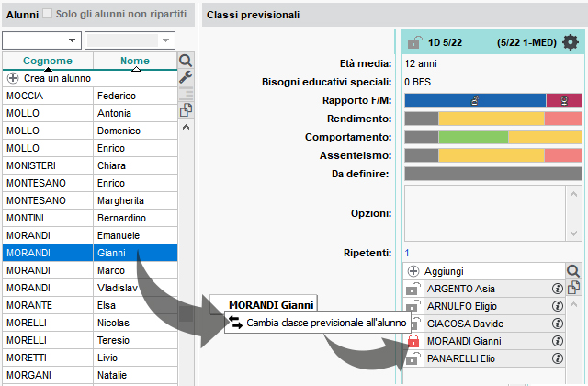The image size is (588, 386).
Task: Open info for GIACOSA Davide
Action: pyautogui.click(x=558, y=324)
